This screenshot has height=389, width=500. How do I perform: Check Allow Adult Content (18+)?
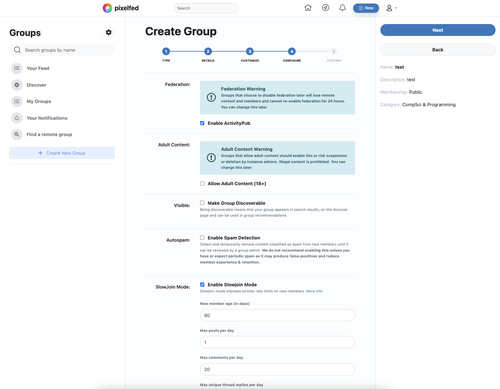[x=202, y=183]
